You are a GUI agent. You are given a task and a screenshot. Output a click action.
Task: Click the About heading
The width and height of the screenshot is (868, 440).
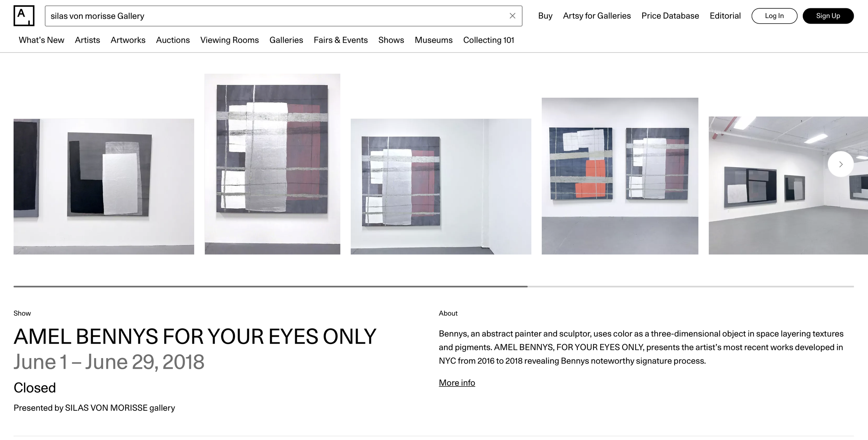point(448,313)
